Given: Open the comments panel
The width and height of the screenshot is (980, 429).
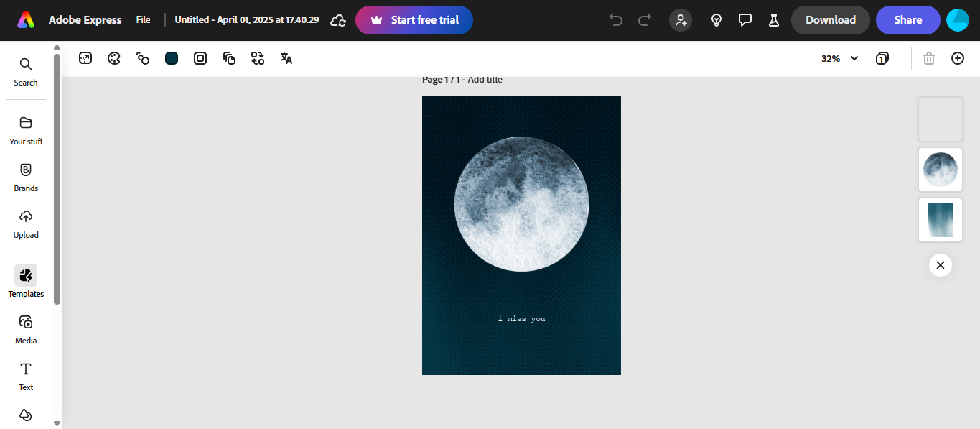Looking at the screenshot, I should click(x=745, y=20).
